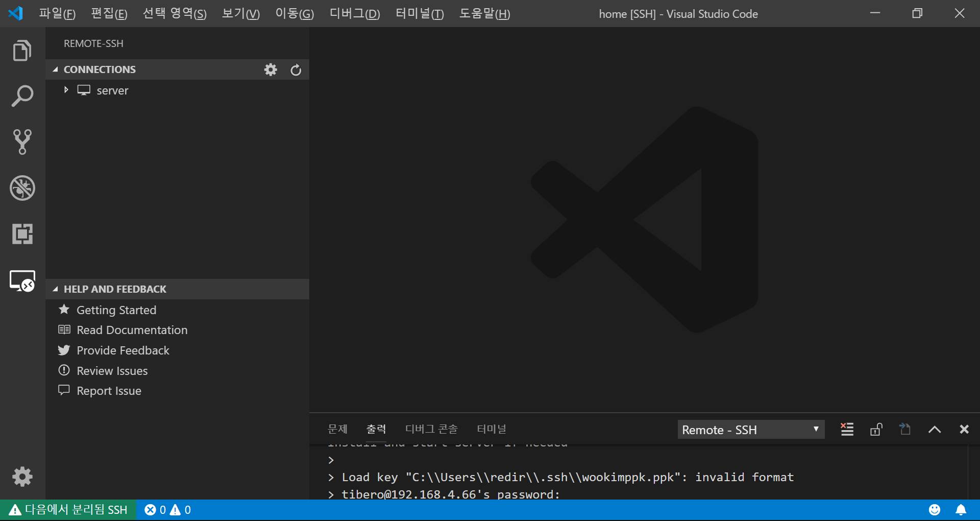Open the log output file
Screen dimensions: 980x521
[905, 429]
